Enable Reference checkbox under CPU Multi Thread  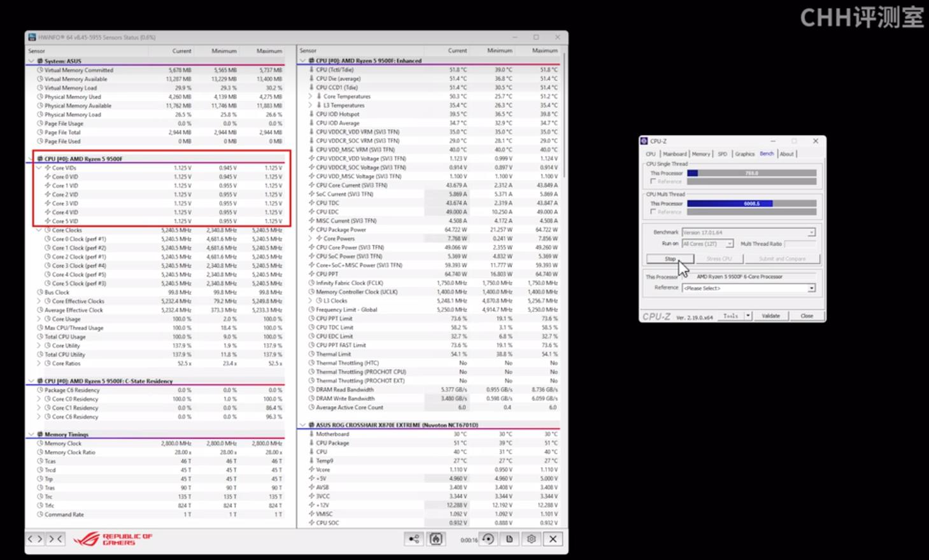pyautogui.click(x=653, y=212)
